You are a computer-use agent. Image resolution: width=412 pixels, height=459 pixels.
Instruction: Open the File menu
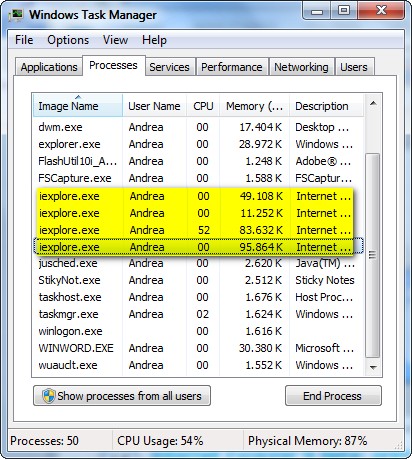coord(24,40)
